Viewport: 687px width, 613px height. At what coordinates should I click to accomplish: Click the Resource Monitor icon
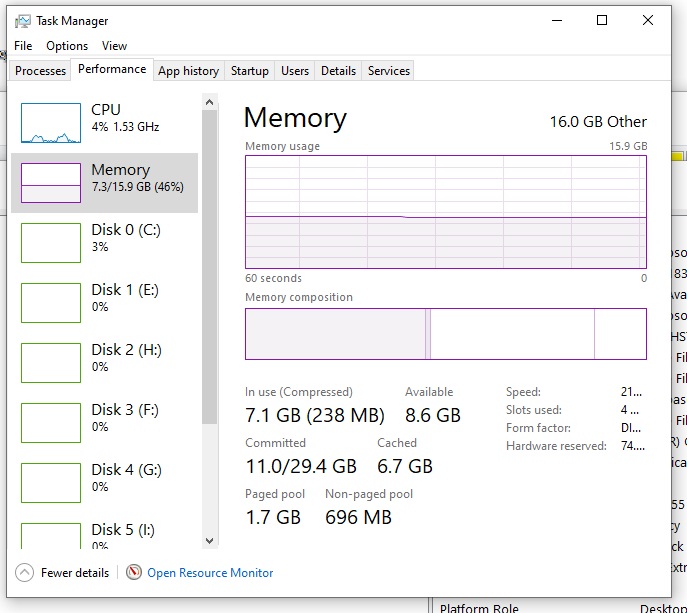click(135, 573)
